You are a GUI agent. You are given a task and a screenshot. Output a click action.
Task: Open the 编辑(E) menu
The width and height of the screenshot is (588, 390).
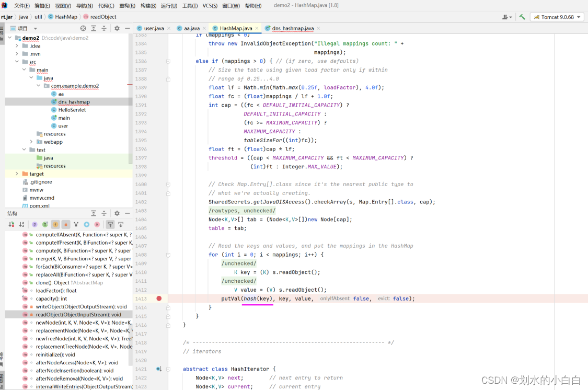point(42,6)
